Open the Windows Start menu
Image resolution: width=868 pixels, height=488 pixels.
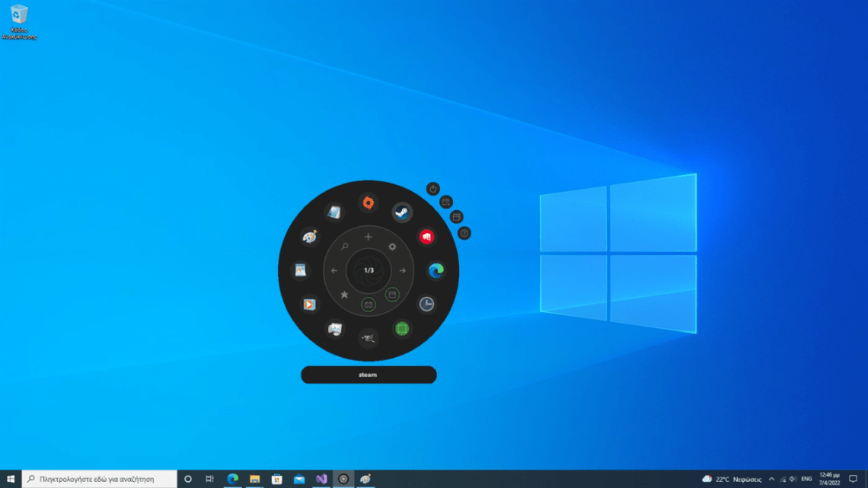click(x=10, y=478)
